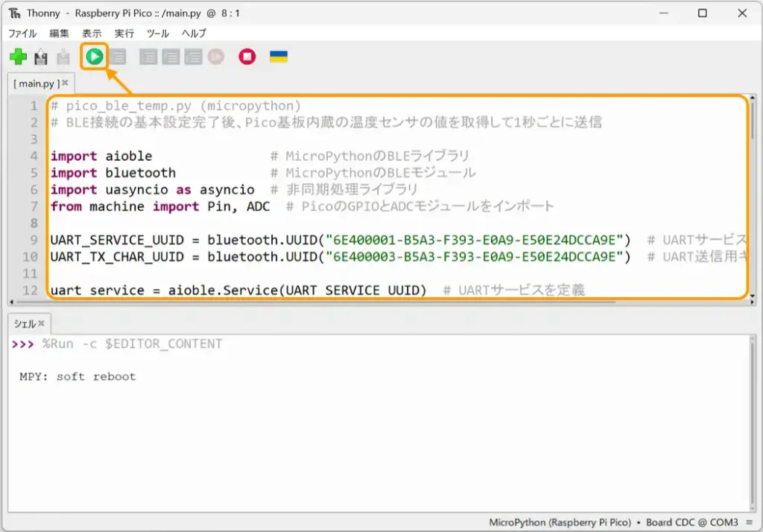Click the Step out debug icon
This screenshot has width=763, height=532.
pyautogui.click(x=193, y=57)
